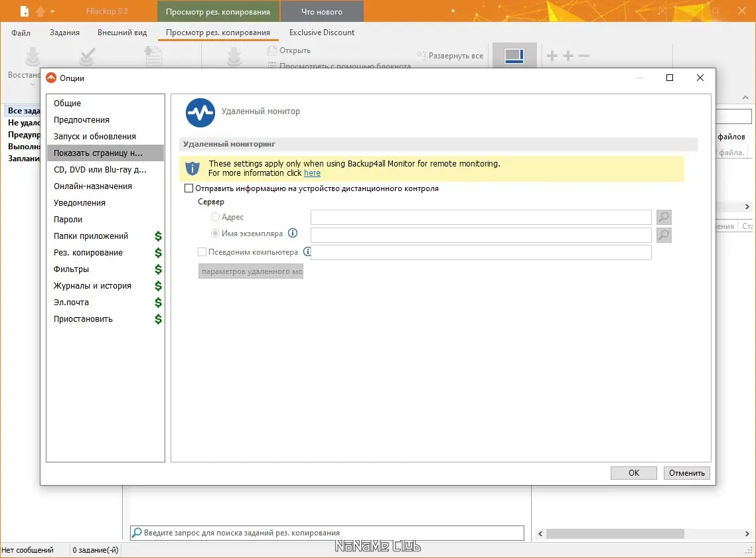This screenshot has height=558, width=756.
Task: Open the Задания ribbon tab
Action: (x=64, y=33)
